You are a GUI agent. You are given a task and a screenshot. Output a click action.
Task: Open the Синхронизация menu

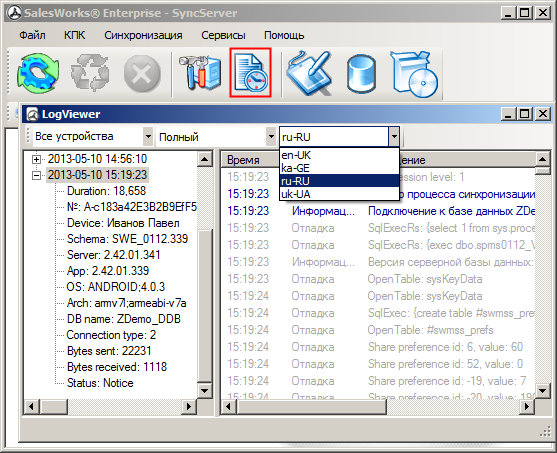(143, 35)
